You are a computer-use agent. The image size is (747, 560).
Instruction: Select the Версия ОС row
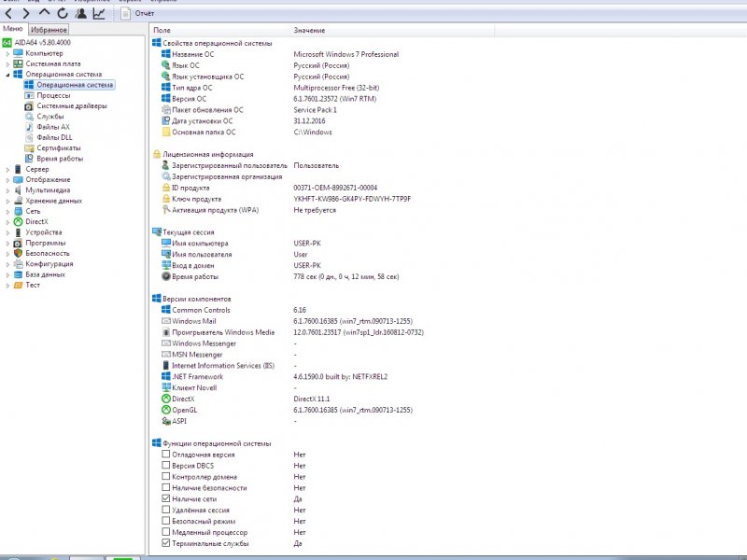269,99
